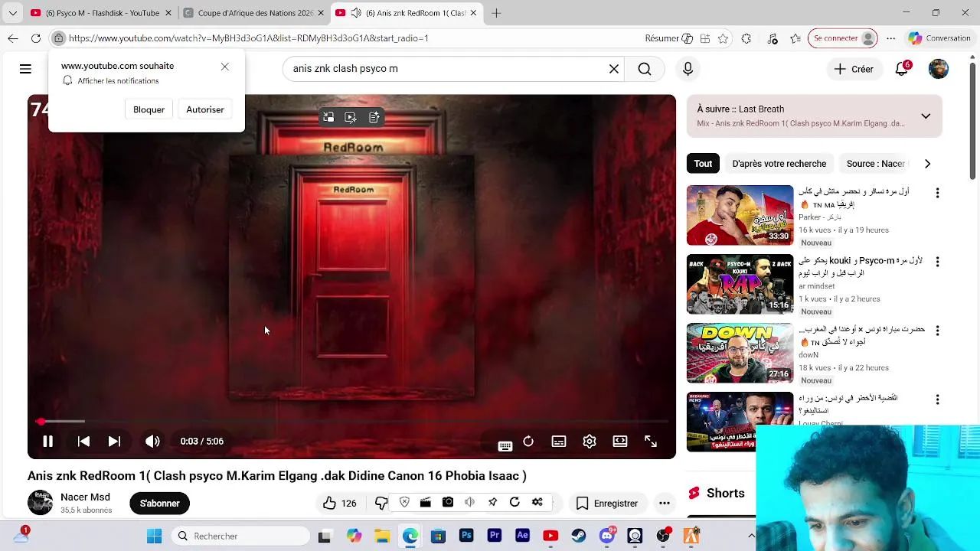This screenshot has width=980, height=551.
Task: Select the D'après votre recherche chip
Action: pos(779,163)
